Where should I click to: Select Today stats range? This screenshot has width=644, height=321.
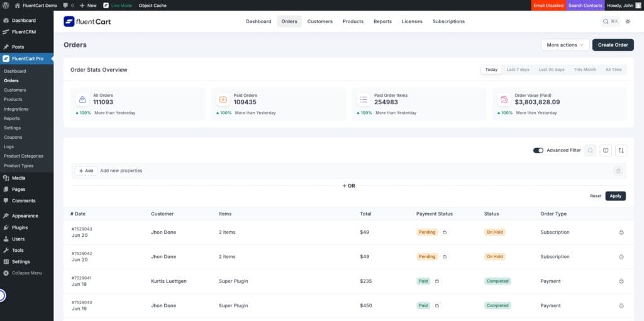pos(491,70)
